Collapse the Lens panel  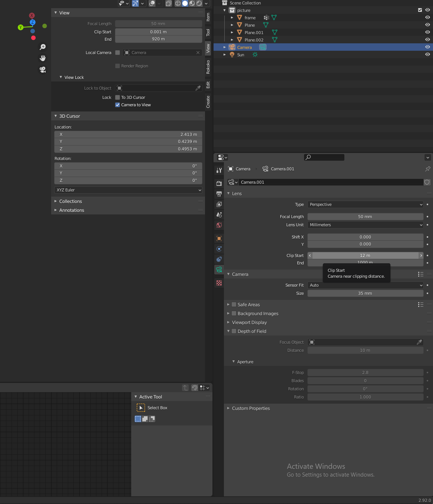coord(228,193)
